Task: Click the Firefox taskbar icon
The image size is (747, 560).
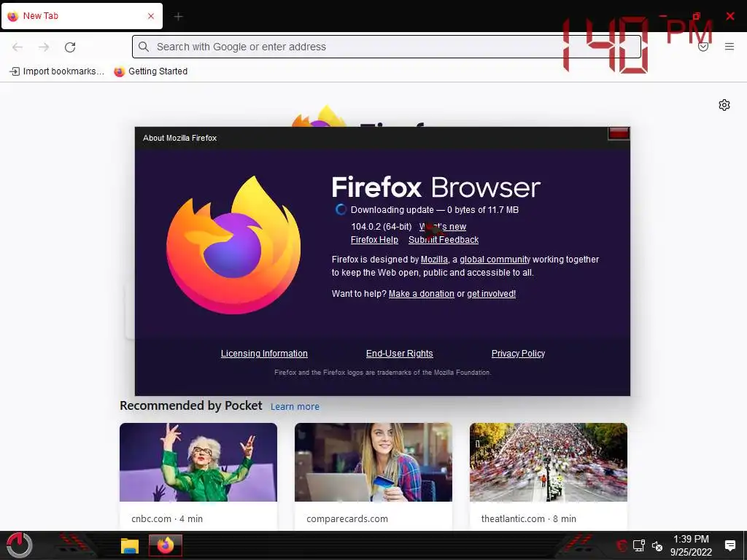Action: click(x=166, y=545)
